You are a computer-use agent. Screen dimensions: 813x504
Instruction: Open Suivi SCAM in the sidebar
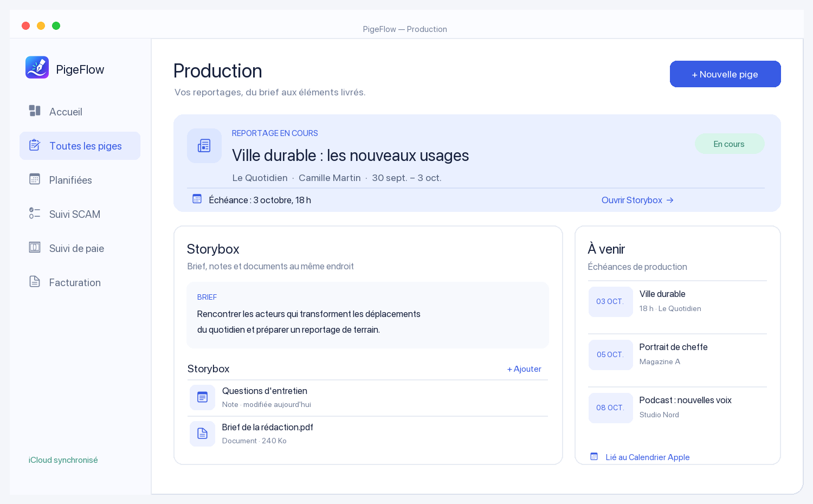pyautogui.click(x=80, y=214)
